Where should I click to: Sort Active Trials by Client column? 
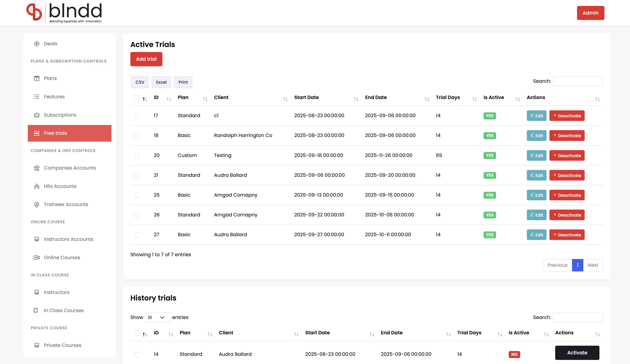[285, 99]
